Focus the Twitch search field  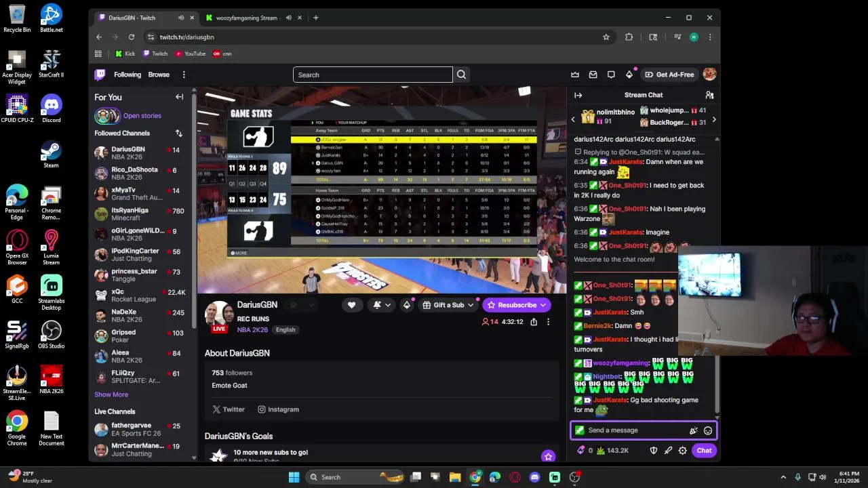point(372,75)
